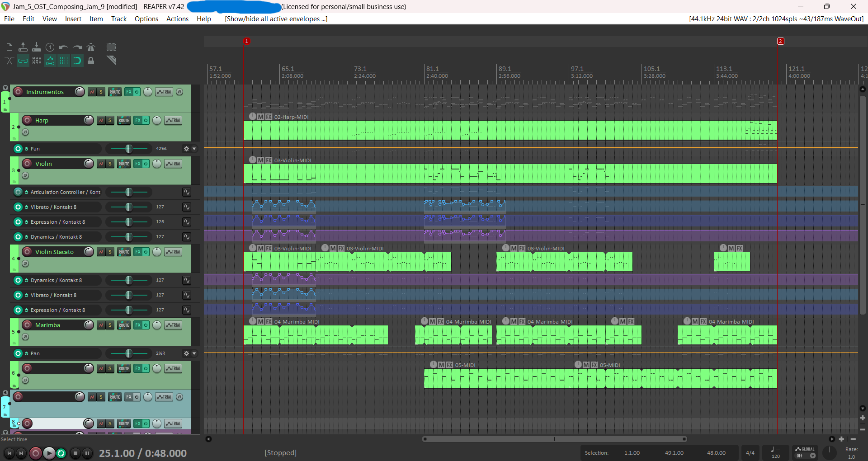This screenshot has width=868, height=461.
Task: Click timeline marker 2 in ruler
Action: (780, 41)
